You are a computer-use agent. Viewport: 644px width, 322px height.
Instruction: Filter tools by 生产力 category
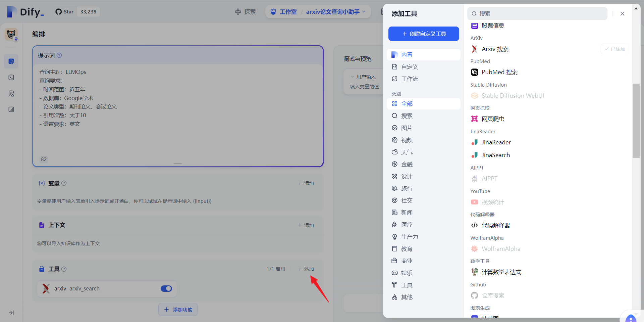click(424, 237)
